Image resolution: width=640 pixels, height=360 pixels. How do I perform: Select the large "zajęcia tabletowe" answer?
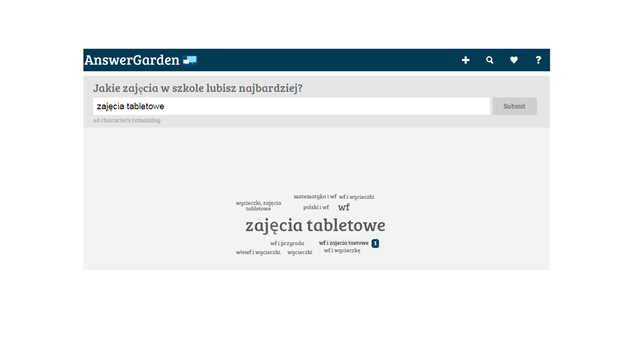click(x=315, y=225)
